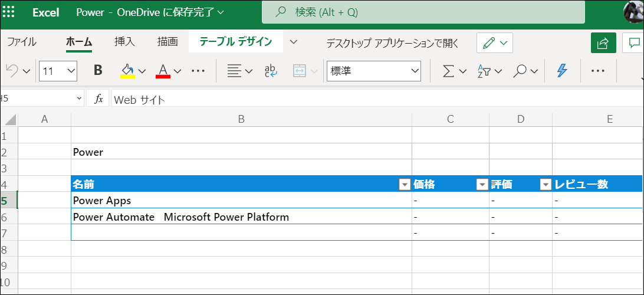
Task: Apply the yellow fill color
Action: [128, 71]
